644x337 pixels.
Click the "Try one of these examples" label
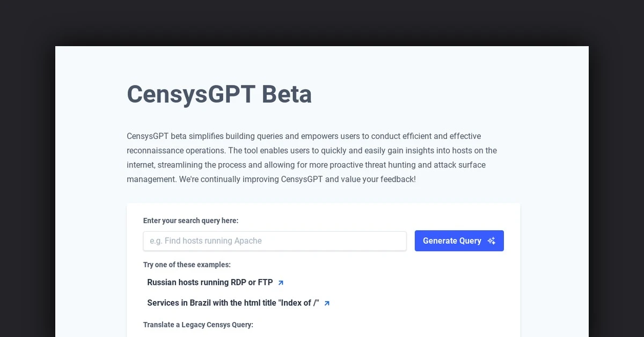(187, 265)
